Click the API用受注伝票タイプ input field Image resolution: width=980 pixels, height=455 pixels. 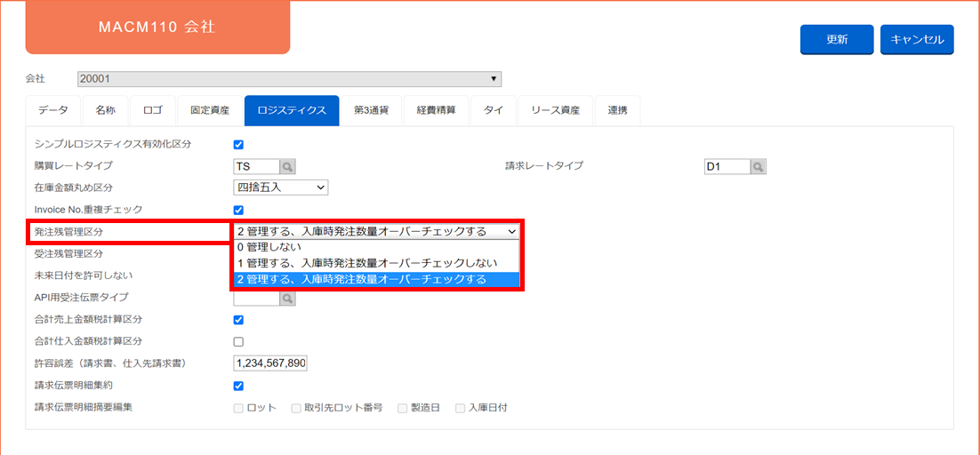click(x=256, y=299)
